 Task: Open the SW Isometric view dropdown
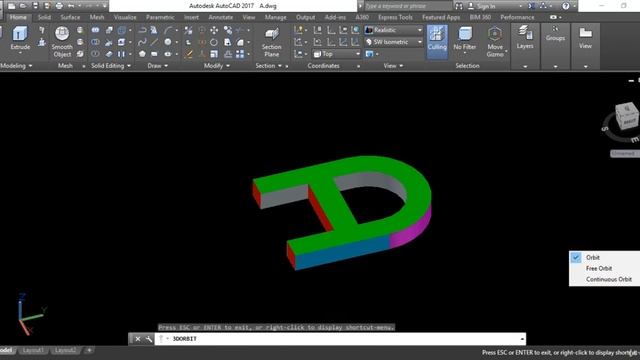point(393,42)
